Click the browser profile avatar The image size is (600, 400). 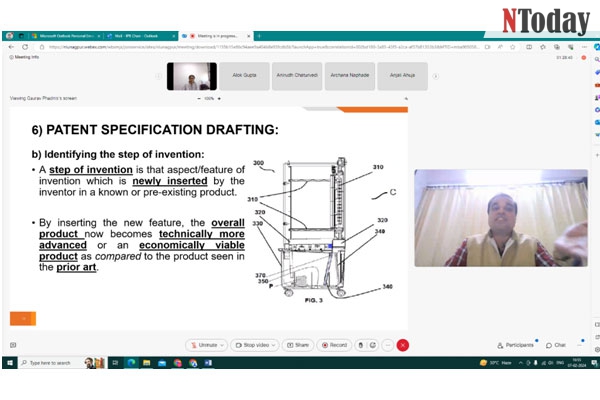coord(10,36)
